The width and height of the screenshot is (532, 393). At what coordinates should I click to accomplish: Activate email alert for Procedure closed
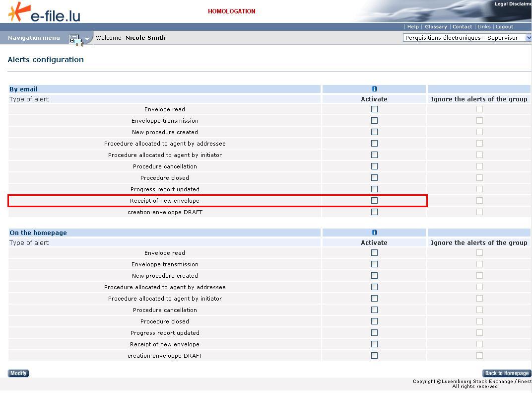[x=374, y=178]
